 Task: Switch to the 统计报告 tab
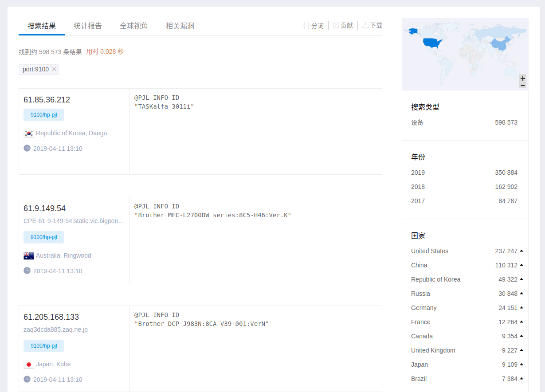click(x=88, y=26)
